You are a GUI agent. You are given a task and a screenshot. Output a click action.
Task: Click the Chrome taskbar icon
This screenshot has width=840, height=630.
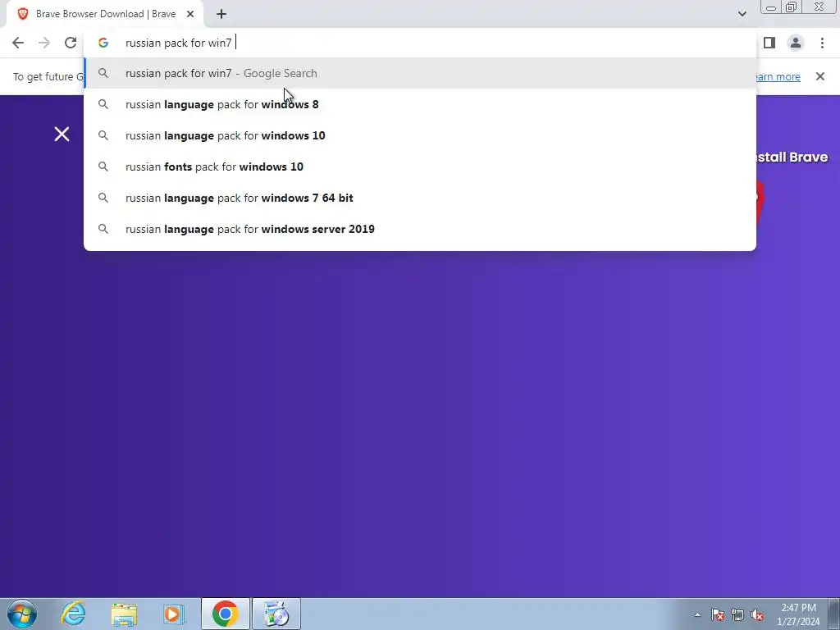[225, 614]
